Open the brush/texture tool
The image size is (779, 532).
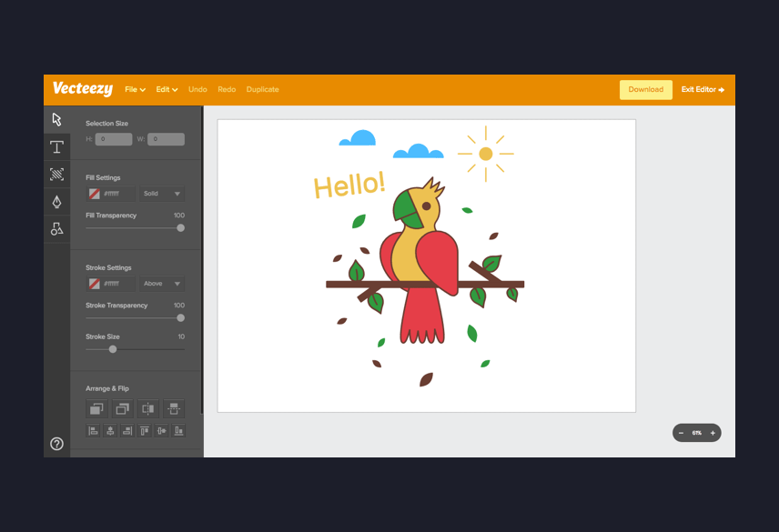[x=56, y=175]
